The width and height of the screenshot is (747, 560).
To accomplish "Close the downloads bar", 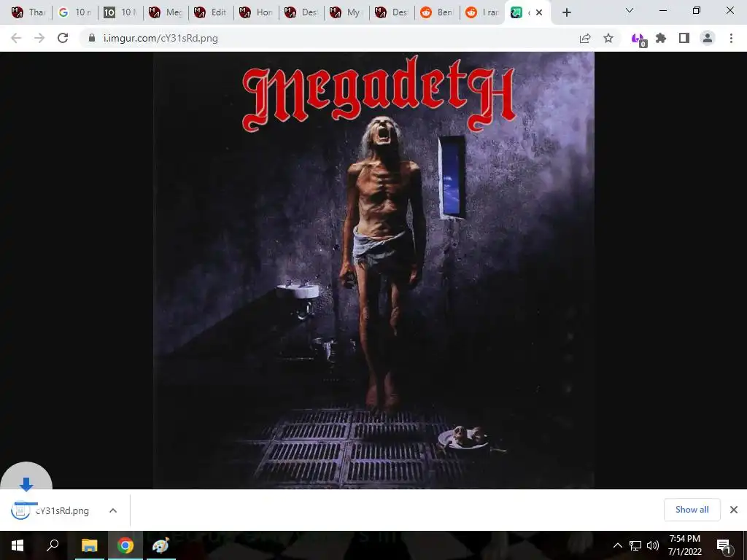I will 734,510.
